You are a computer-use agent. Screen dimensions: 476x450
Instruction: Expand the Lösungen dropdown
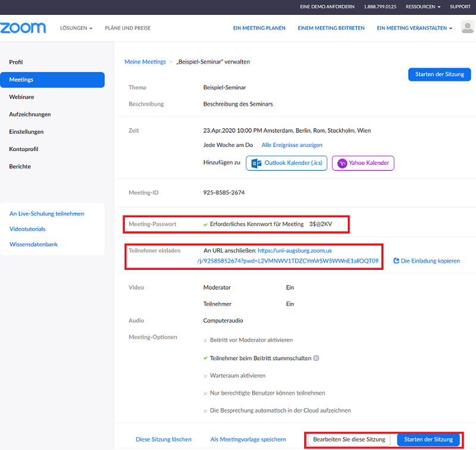tap(76, 28)
